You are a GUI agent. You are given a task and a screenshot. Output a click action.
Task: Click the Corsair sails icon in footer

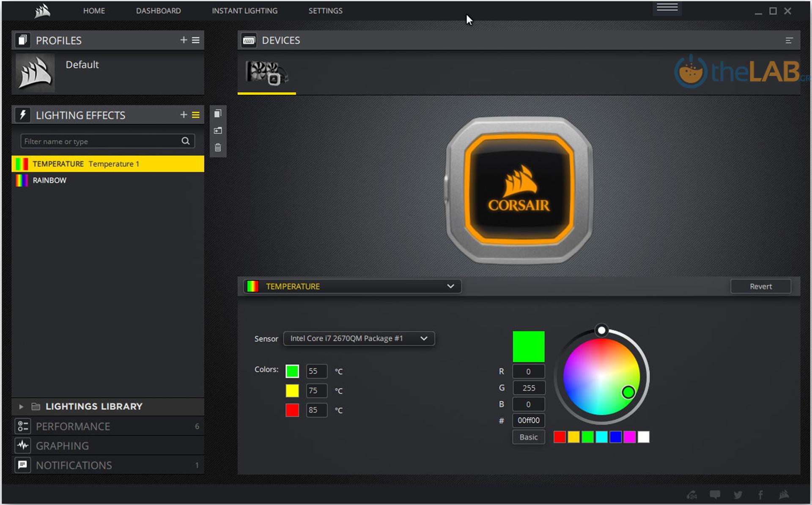click(784, 494)
